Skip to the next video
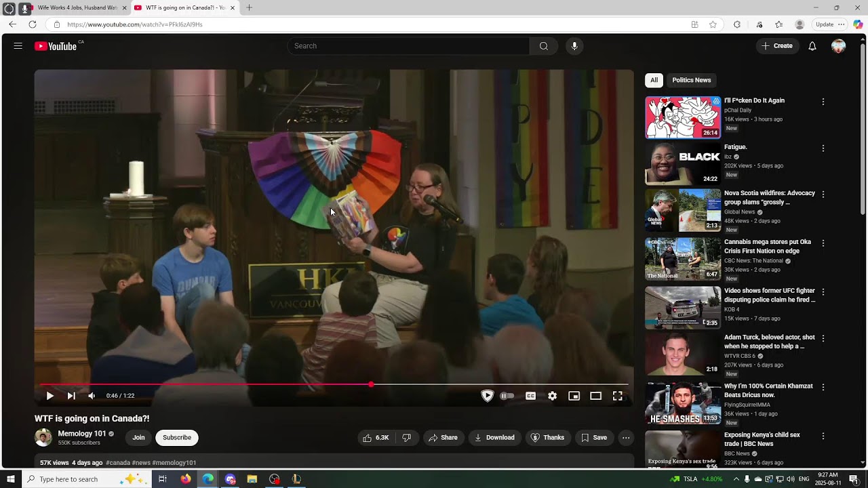This screenshot has width=868, height=488. 71,396
